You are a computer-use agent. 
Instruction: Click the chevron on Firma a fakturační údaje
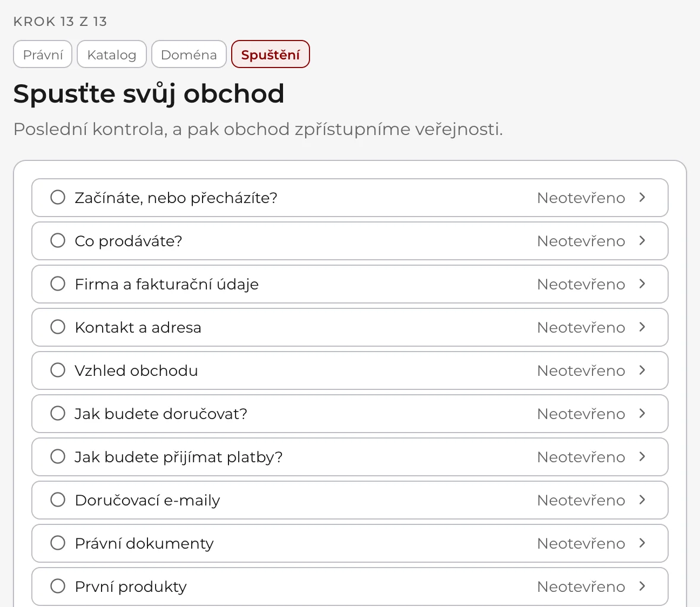[x=642, y=284]
